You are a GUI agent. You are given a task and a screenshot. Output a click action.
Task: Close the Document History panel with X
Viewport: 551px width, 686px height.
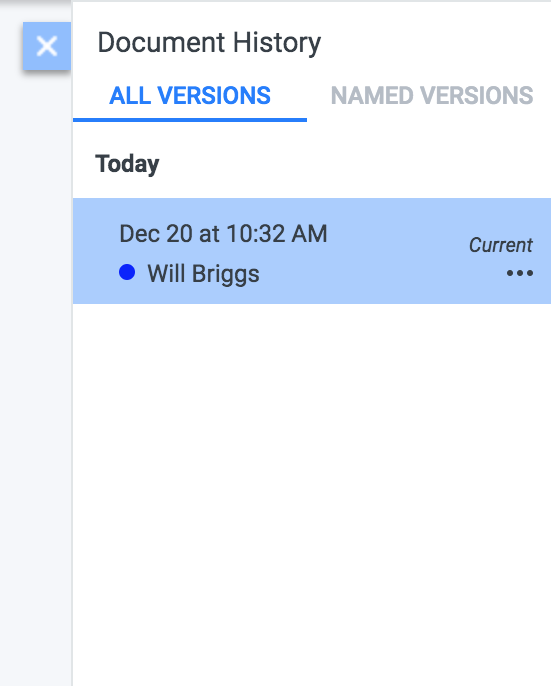coord(47,46)
